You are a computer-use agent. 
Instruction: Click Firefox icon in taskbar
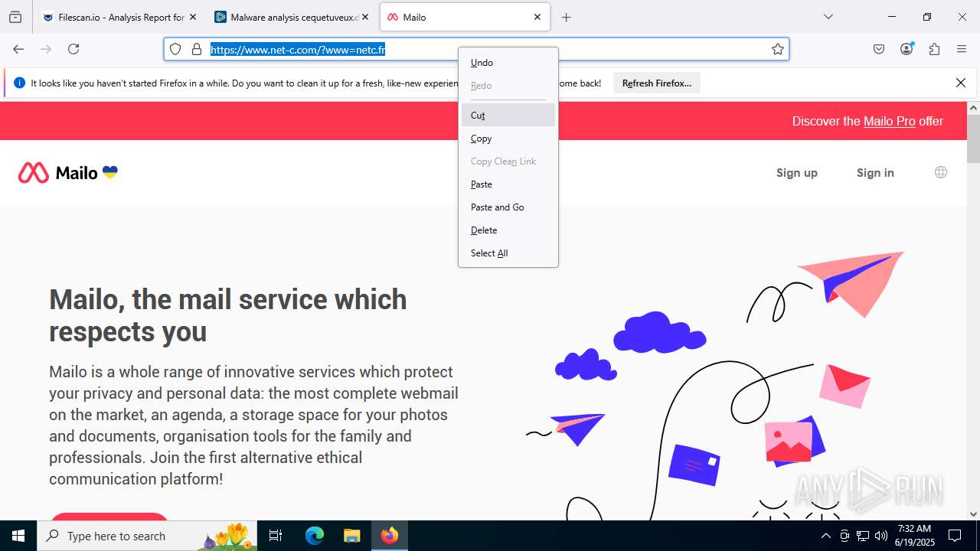pos(390,536)
